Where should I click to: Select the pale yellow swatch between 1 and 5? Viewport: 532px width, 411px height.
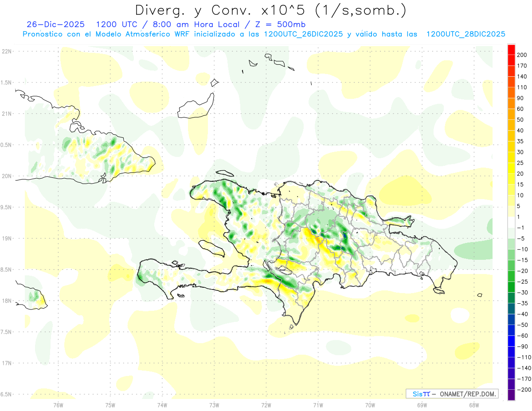pyautogui.click(x=511, y=211)
